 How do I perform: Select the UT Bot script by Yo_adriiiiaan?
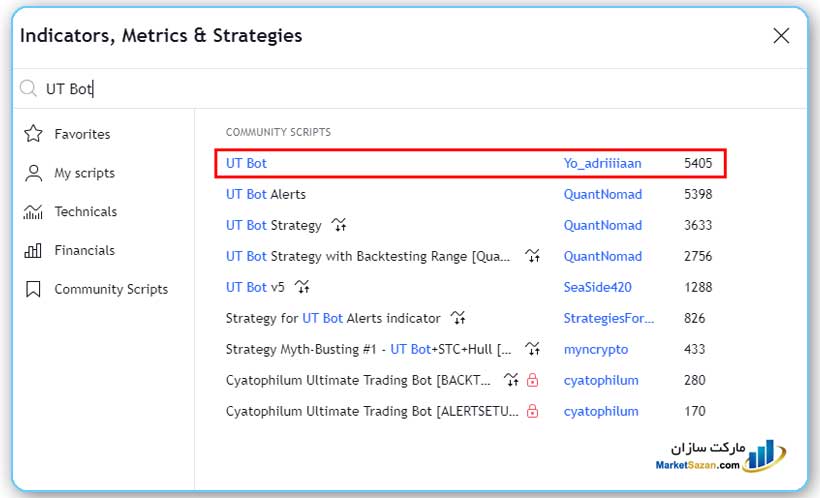[x=247, y=163]
